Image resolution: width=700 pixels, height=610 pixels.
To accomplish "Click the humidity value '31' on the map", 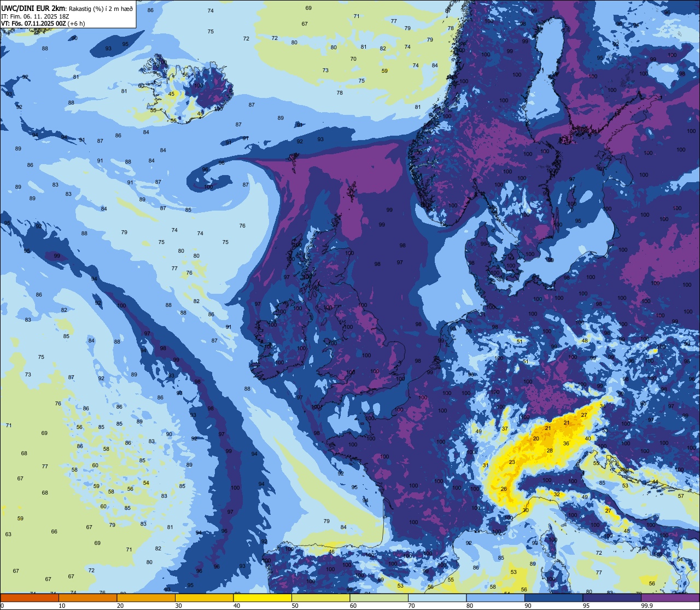I will point(486,465).
